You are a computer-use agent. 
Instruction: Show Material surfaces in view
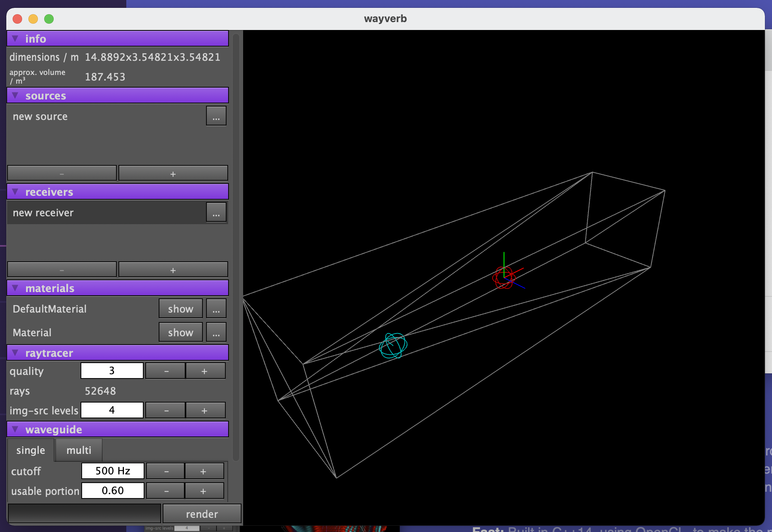(180, 332)
